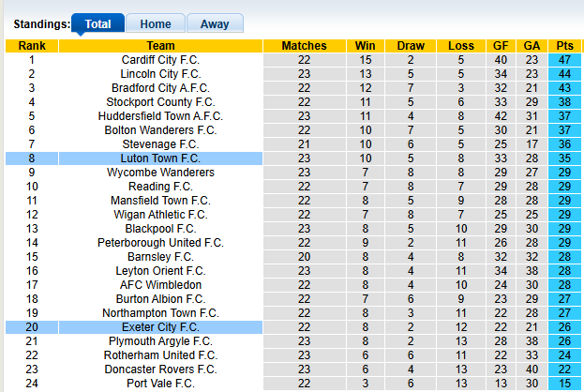Screen dimensions: 584x392
Task: Click the highlighted Luton Town F.C. row
Action: 160,158
